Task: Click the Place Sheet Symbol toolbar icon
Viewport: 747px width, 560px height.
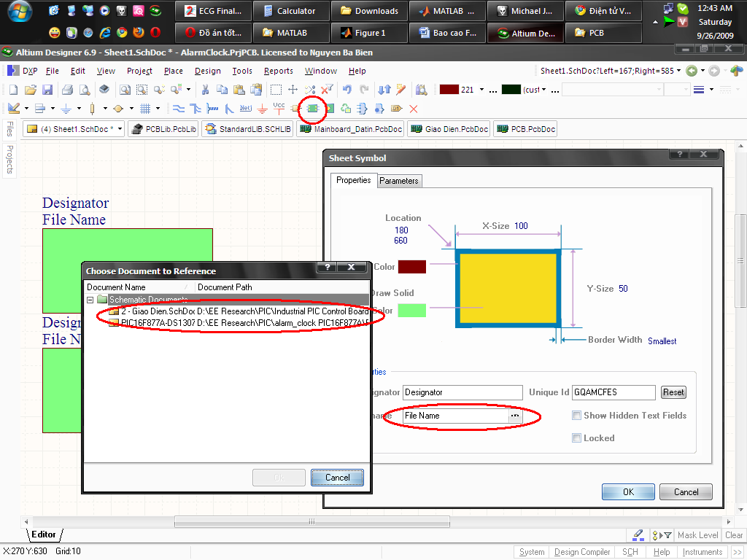Action: 313,109
